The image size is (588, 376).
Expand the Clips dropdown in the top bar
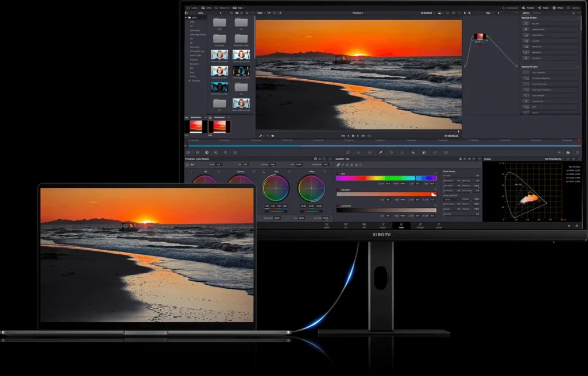239,7
